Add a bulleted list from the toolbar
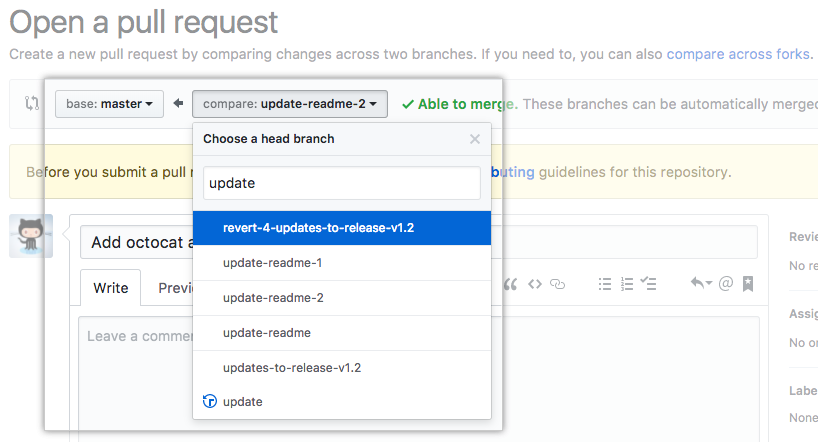The width and height of the screenshot is (818, 442). 605,284
